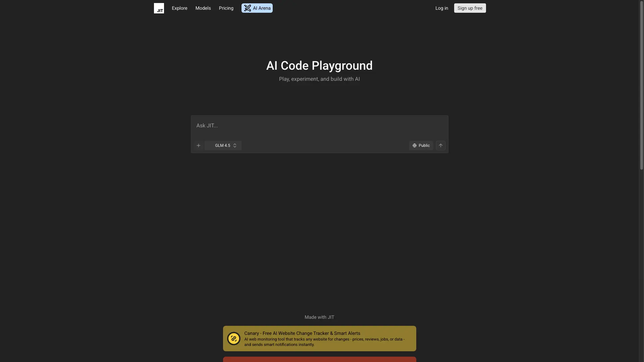The image size is (644, 362).
Task: Open the Pricing page
Action: [x=226, y=8]
